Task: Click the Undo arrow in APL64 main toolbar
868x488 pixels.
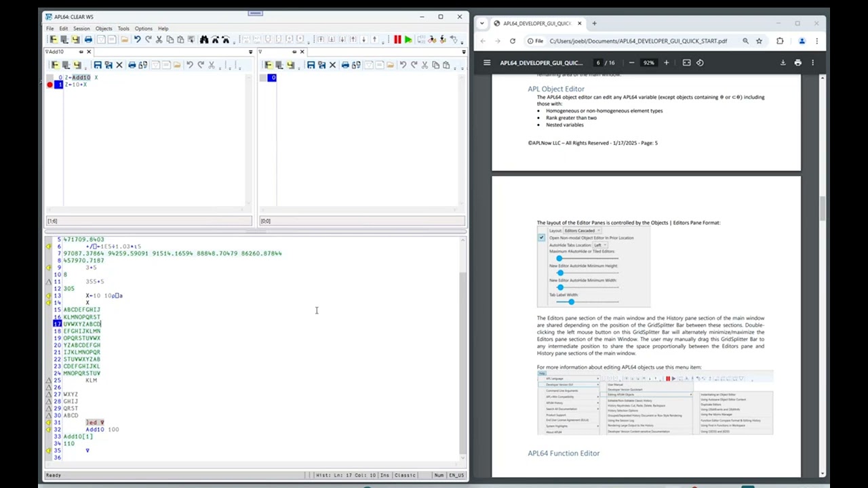Action: pos(138,39)
